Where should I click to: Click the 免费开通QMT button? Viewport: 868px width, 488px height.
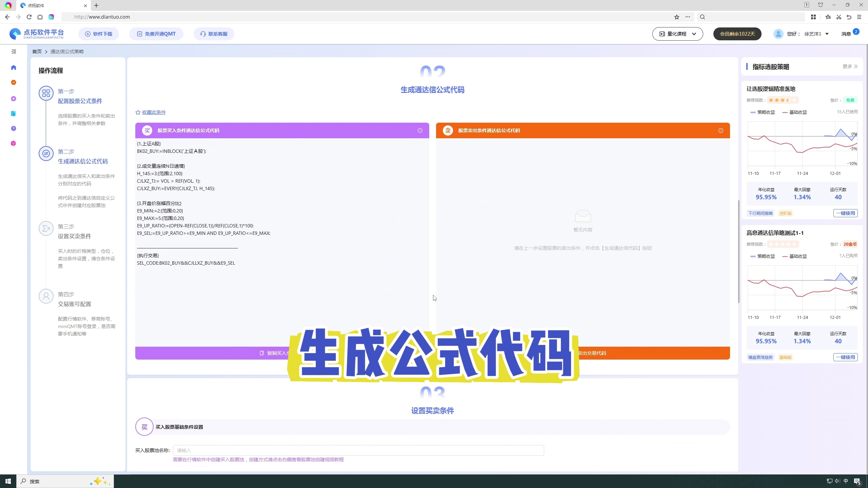coord(156,34)
